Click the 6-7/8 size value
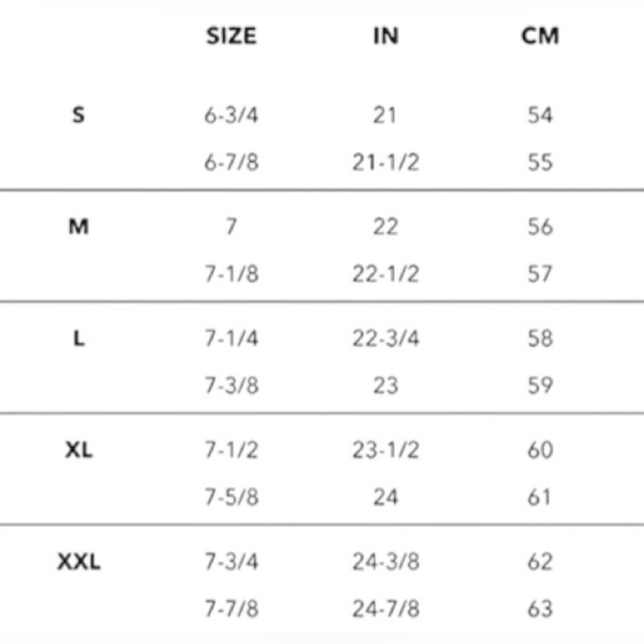Viewport: 644px width, 644px height. click(231, 162)
